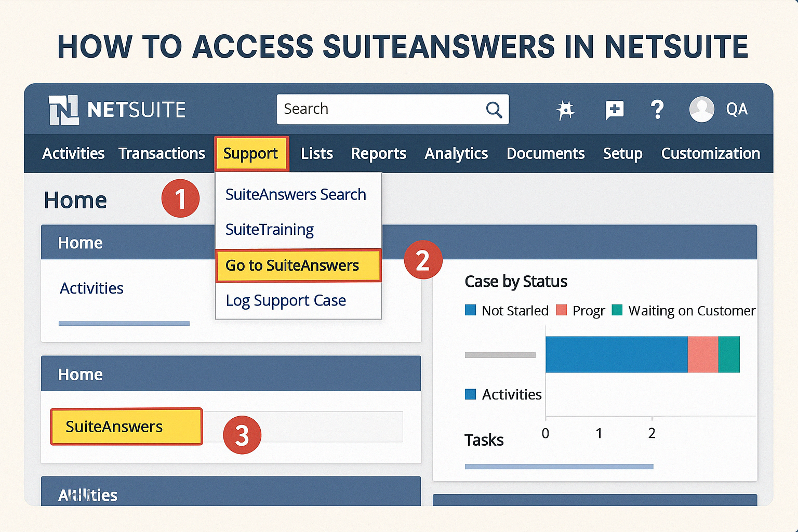Click the axis value 2 on the chart

[651, 433]
